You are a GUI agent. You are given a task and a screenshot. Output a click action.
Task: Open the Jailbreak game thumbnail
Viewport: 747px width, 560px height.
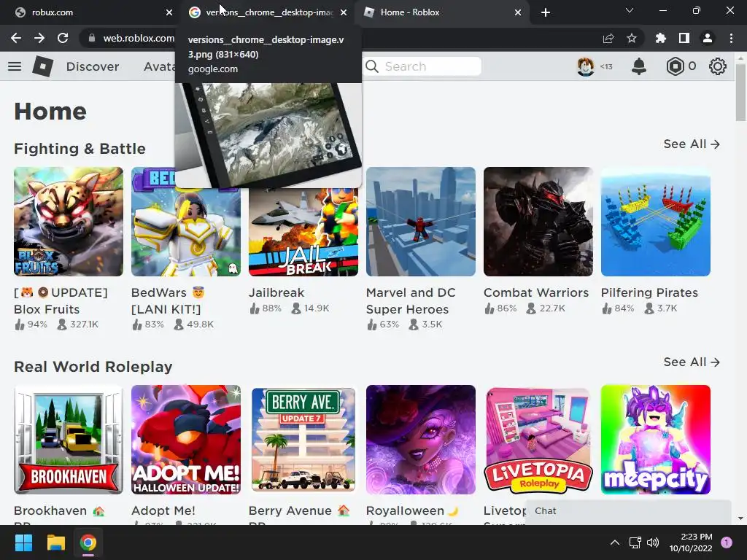click(x=303, y=233)
